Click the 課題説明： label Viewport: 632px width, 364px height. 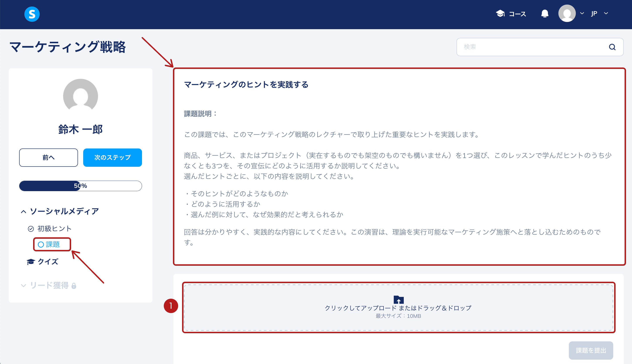(200, 114)
